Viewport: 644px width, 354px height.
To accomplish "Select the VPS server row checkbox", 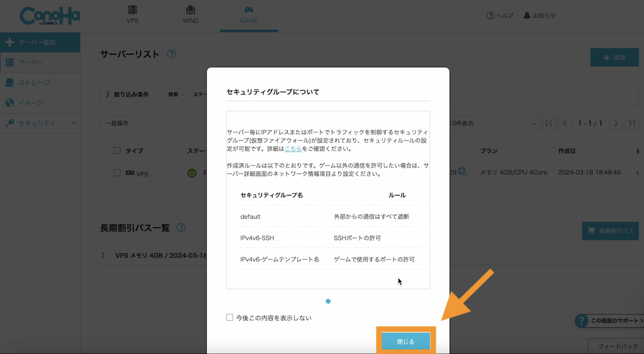I will pyautogui.click(x=117, y=172).
